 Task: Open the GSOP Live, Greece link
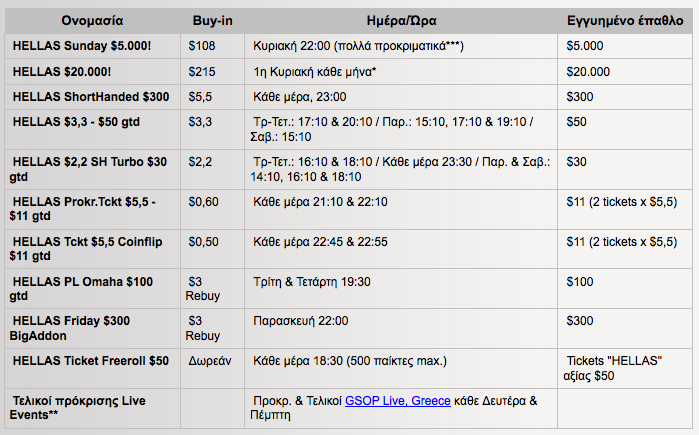(x=397, y=400)
